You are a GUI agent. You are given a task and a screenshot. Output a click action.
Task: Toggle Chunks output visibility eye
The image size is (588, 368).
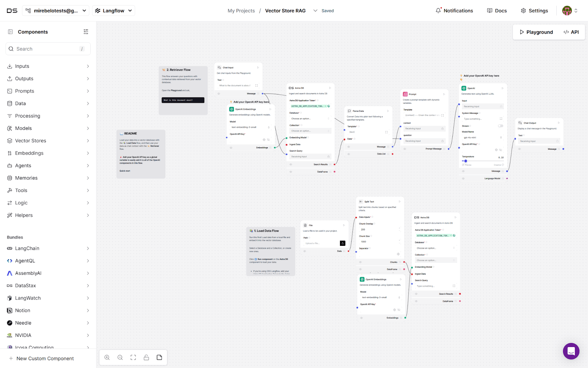(x=361, y=262)
